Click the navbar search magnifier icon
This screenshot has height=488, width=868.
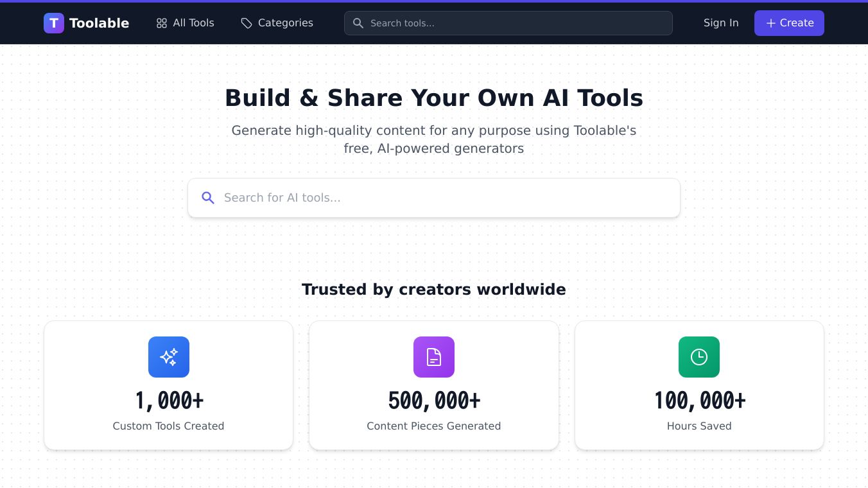pos(358,23)
